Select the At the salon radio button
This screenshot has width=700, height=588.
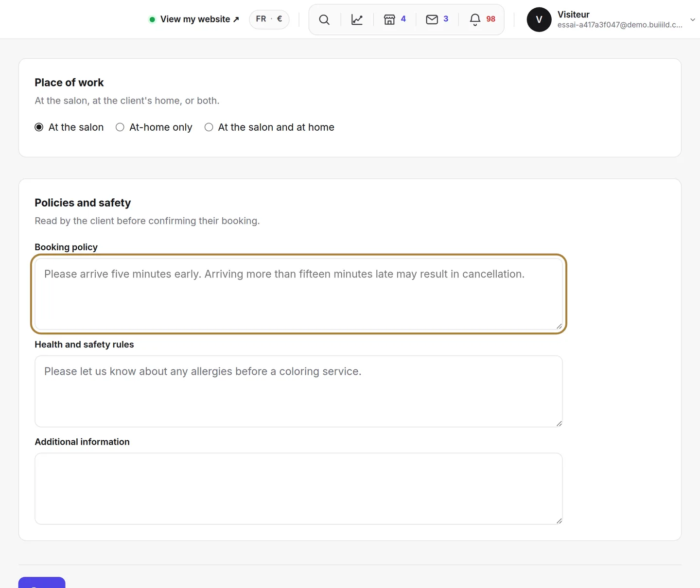point(39,127)
